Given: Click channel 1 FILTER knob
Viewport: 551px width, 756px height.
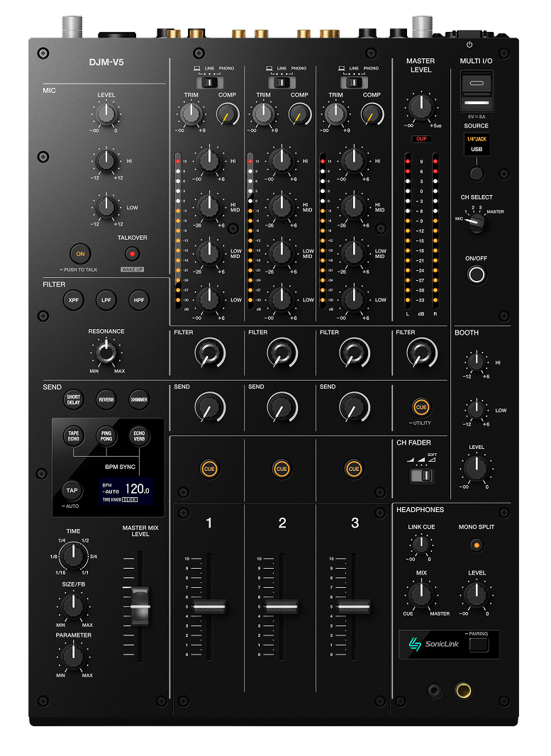Looking at the screenshot, I should click(x=210, y=353).
